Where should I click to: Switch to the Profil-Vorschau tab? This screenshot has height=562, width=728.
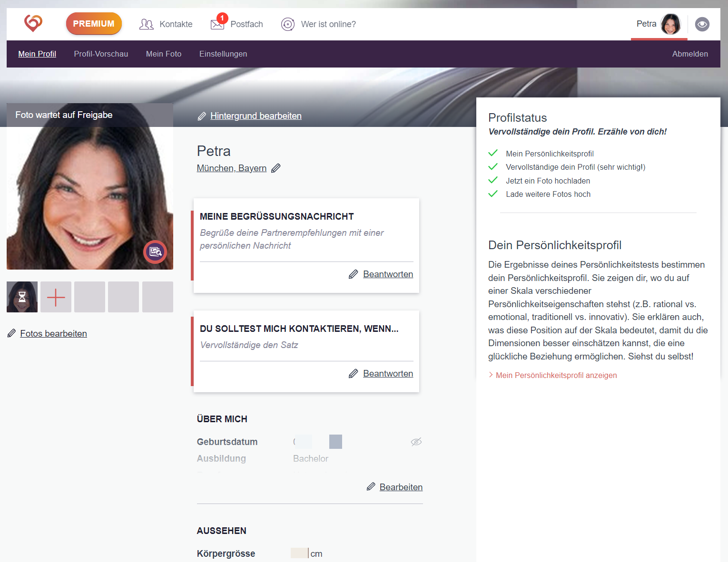coord(101,54)
